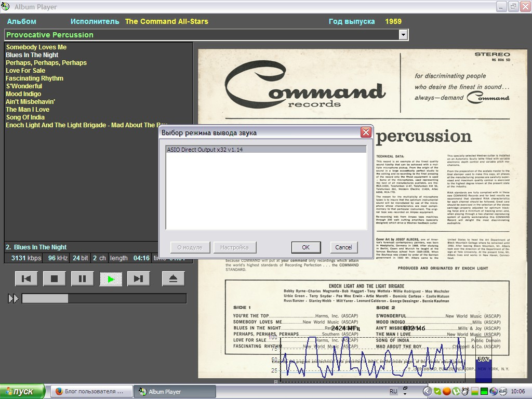Go to the previous track
Screen dimensions: 532x399
click(x=26, y=279)
